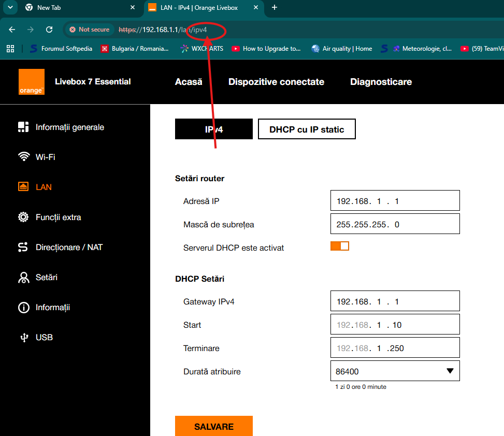Click the DHCP Start address field

pos(395,324)
